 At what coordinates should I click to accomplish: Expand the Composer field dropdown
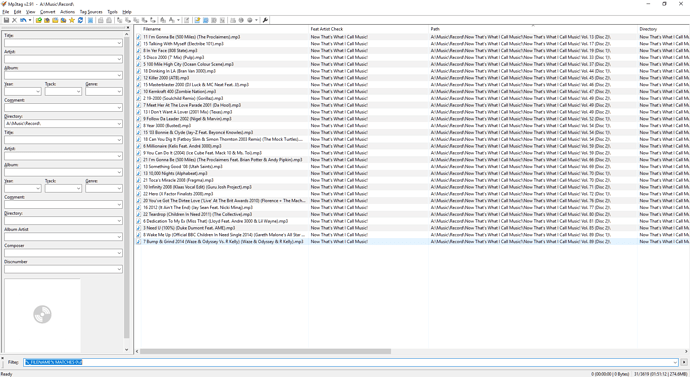click(x=119, y=253)
